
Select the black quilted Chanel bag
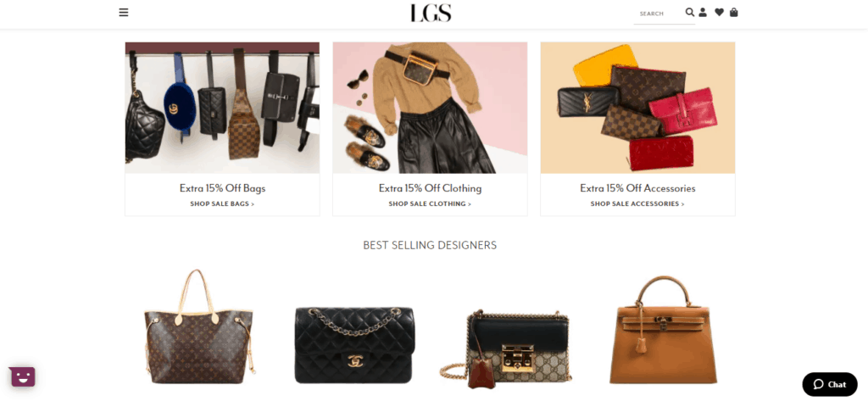pyautogui.click(x=354, y=344)
